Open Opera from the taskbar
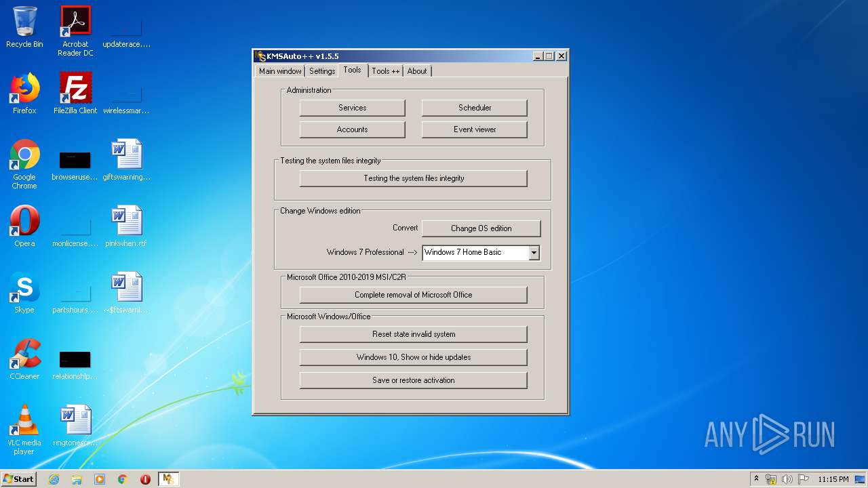This screenshot has width=868, height=488. tap(145, 479)
